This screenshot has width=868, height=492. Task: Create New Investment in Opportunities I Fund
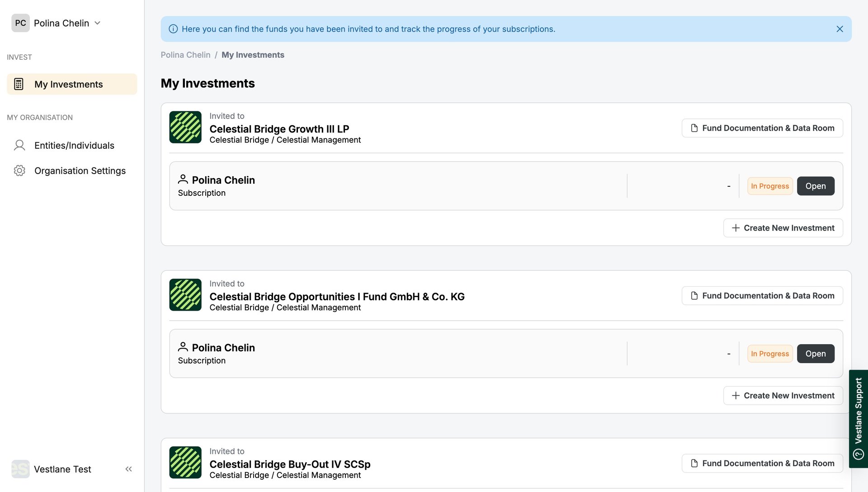tap(783, 396)
